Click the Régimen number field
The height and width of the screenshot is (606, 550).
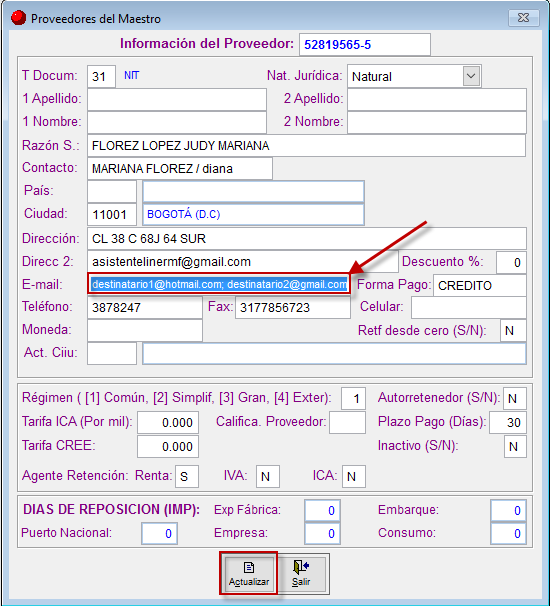click(353, 398)
